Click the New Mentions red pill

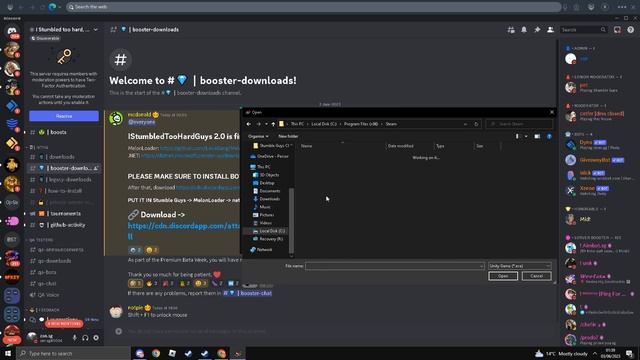(x=64, y=324)
